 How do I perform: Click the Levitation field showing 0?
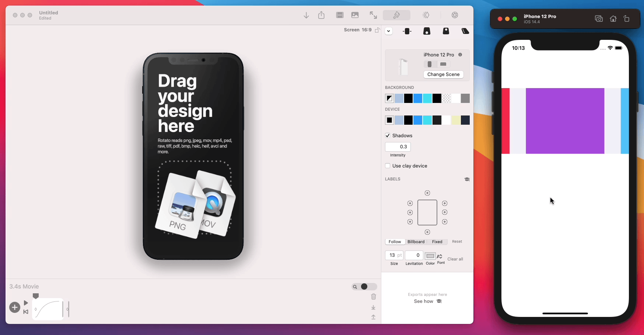pos(414,255)
